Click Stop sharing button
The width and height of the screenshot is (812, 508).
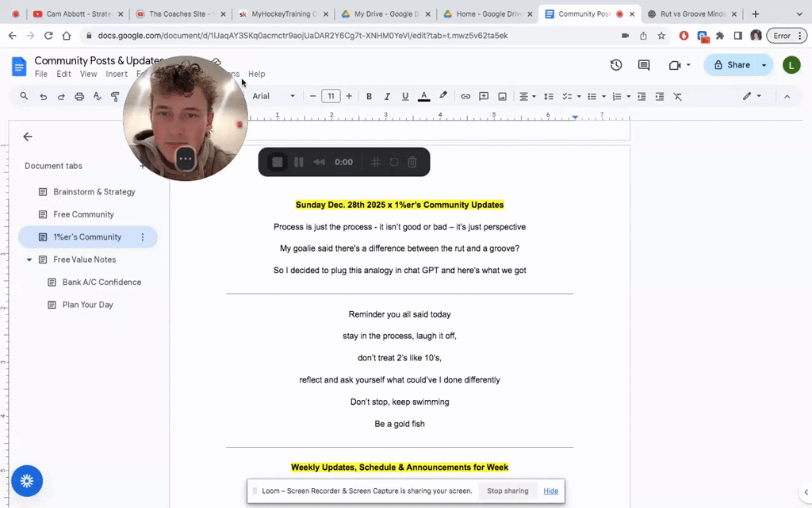(507, 491)
